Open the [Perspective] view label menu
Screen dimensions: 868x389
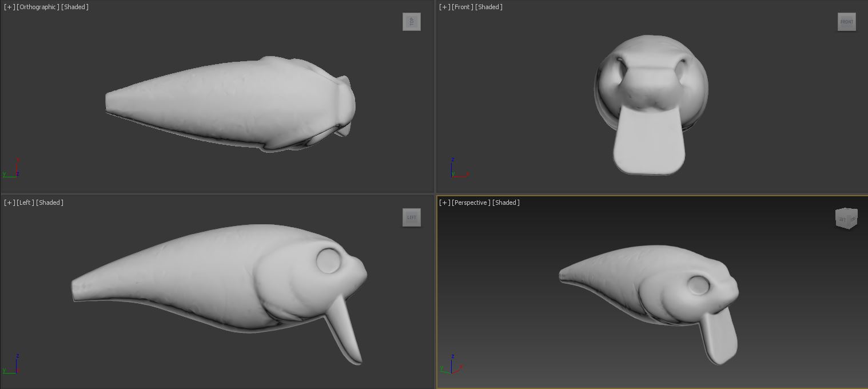click(471, 203)
